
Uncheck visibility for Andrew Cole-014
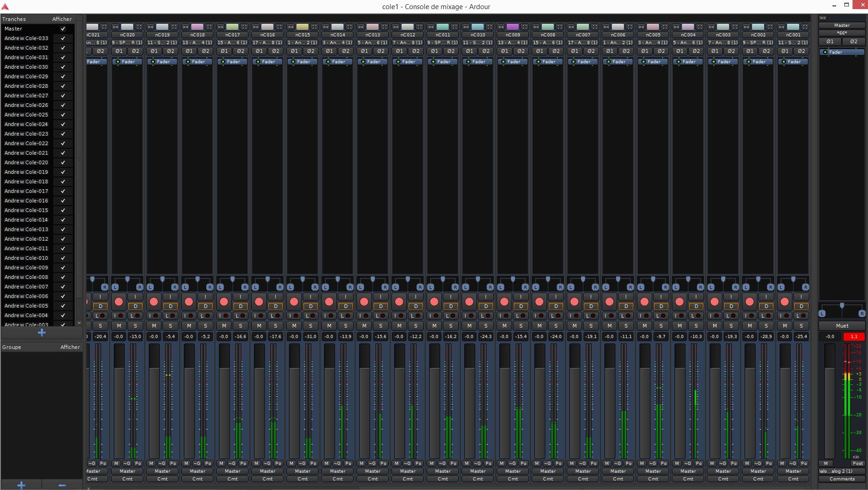click(x=63, y=220)
